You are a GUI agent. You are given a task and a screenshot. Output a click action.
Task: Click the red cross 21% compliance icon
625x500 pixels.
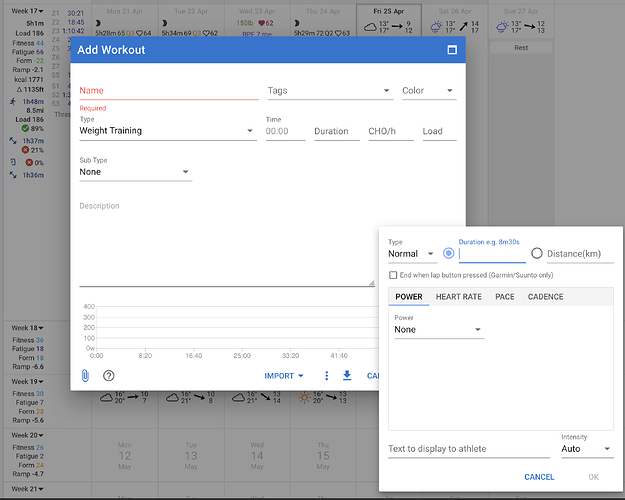pos(25,150)
